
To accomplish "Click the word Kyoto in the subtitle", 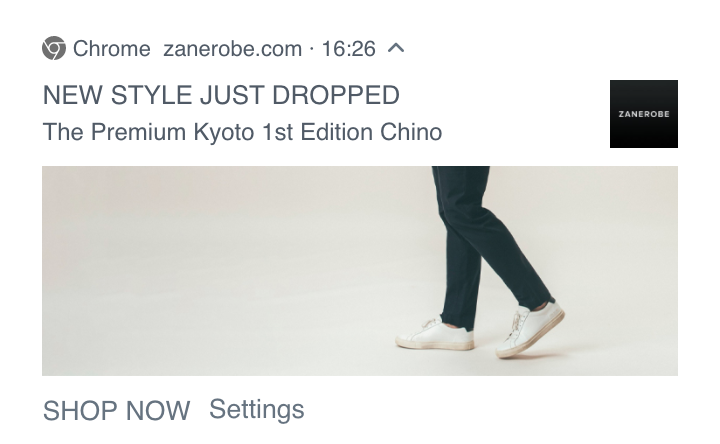I will [x=224, y=133].
